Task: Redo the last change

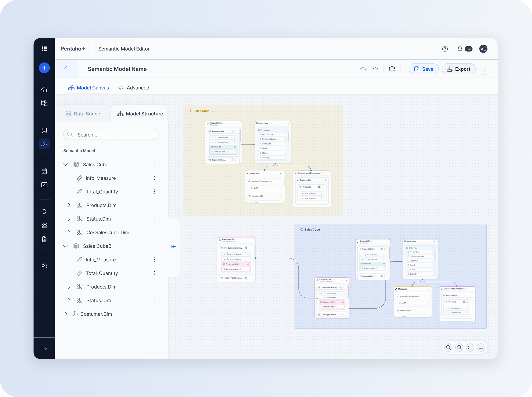Action: [375, 69]
